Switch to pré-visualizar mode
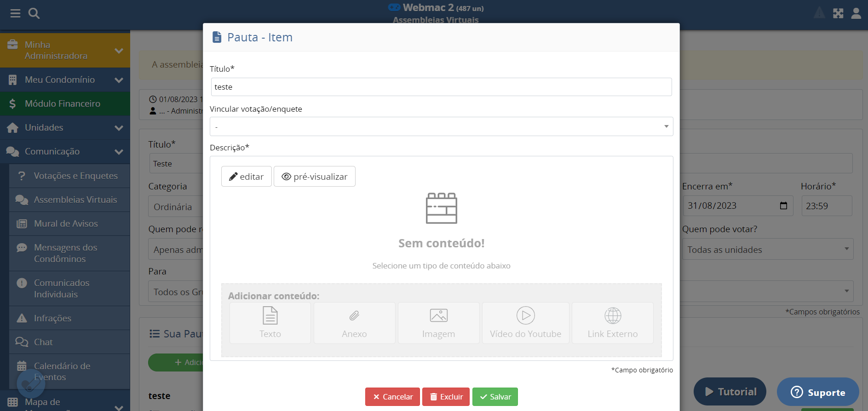 click(315, 177)
